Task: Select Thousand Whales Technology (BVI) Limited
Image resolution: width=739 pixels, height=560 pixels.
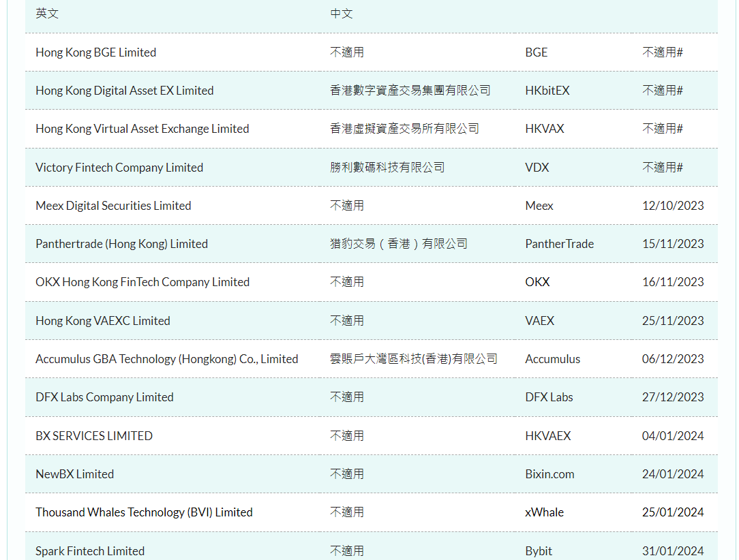Action: (145, 512)
